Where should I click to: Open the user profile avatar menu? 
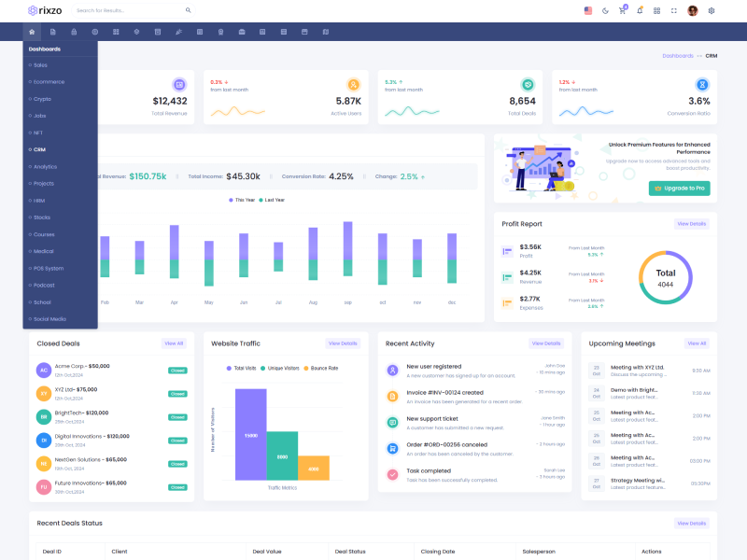[693, 10]
